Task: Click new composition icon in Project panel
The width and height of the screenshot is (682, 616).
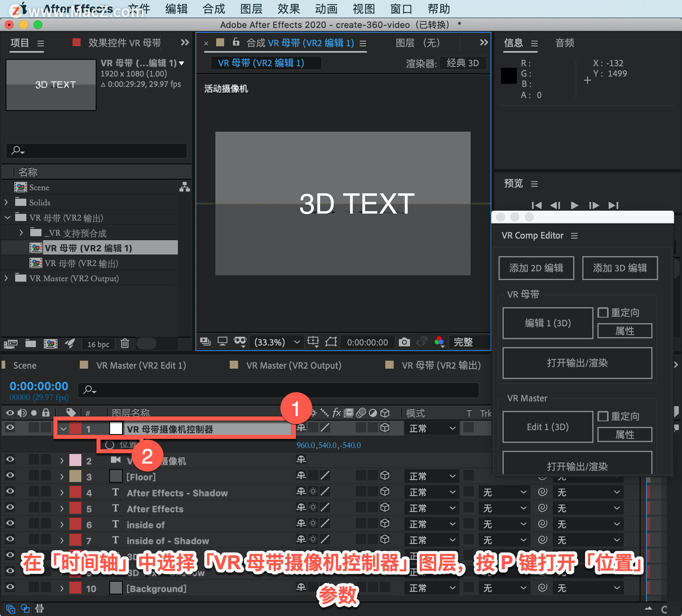Action: pyautogui.click(x=50, y=344)
